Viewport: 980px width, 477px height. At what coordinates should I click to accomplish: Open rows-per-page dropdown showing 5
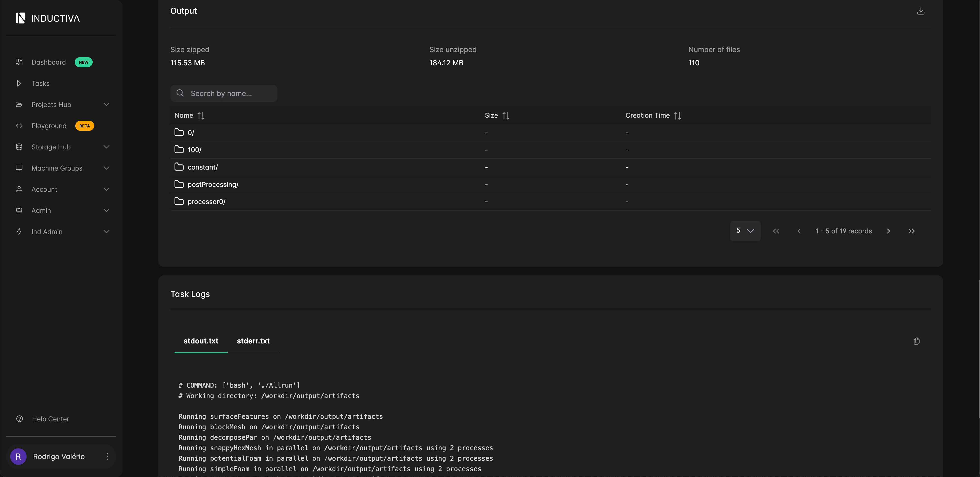tap(744, 231)
